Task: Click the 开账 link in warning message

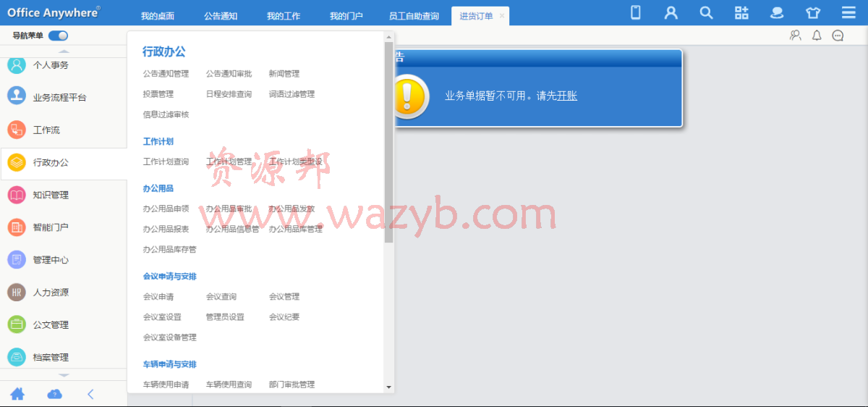Action: 567,96
